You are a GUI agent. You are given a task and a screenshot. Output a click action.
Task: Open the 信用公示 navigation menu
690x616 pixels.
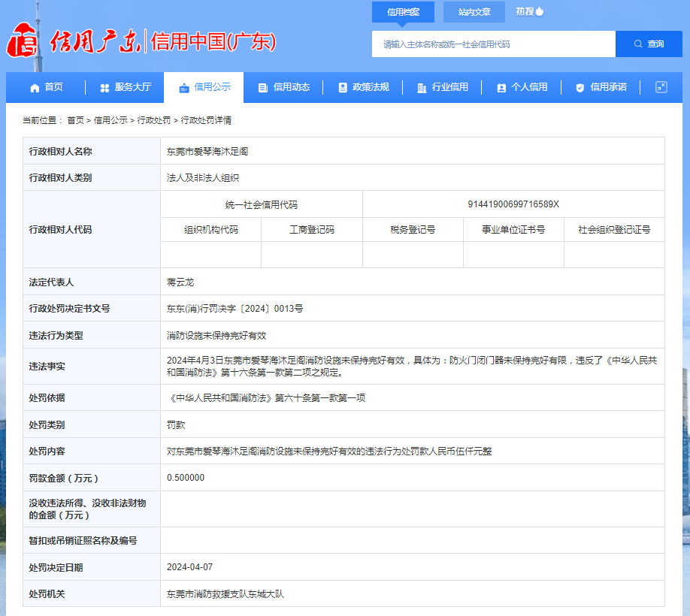pos(204,87)
